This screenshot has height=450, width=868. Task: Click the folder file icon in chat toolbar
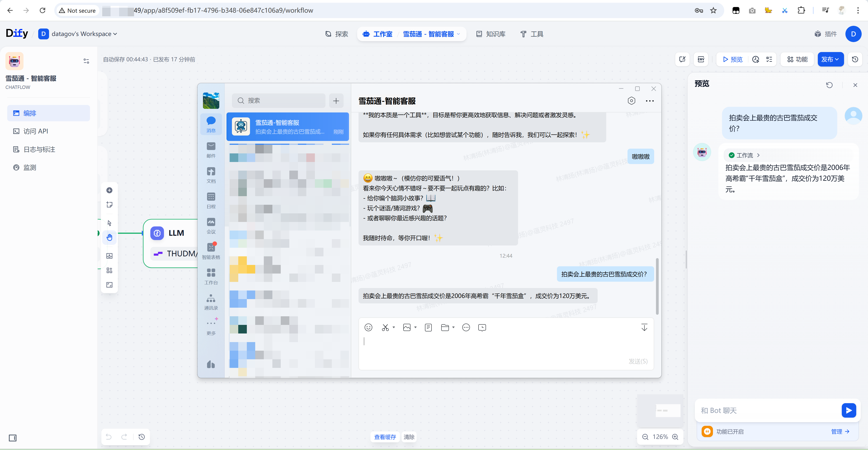click(x=445, y=327)
